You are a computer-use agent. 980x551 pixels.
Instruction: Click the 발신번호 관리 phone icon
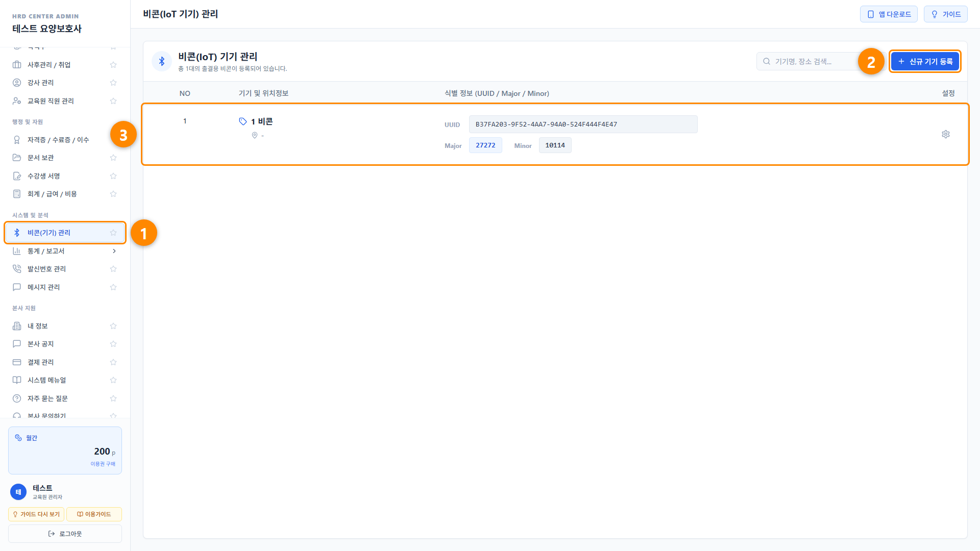[17, 269]
